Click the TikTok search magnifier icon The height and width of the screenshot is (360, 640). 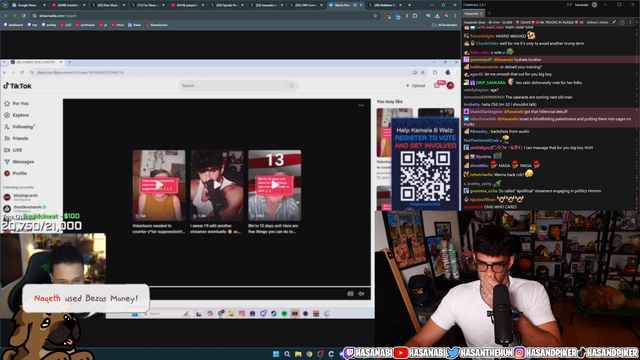click(292, 86)
